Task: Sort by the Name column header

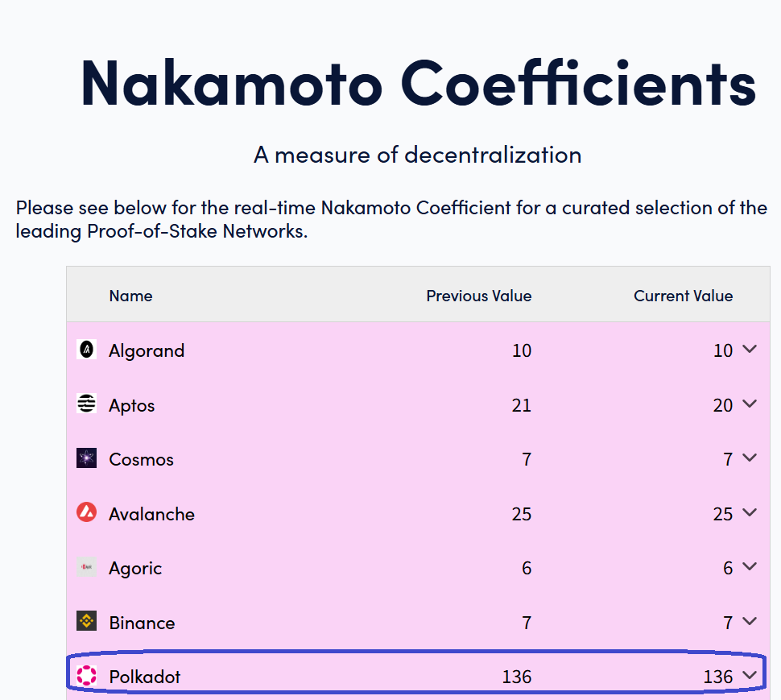Action: click(130, 296)
